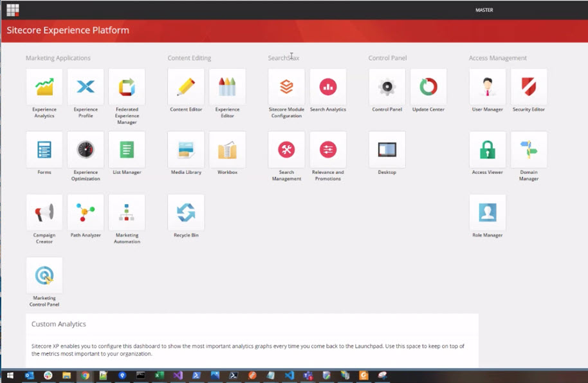Open the Windows Start menu
The height and width of the screenshot is (383, 588).
click(10, 375)
